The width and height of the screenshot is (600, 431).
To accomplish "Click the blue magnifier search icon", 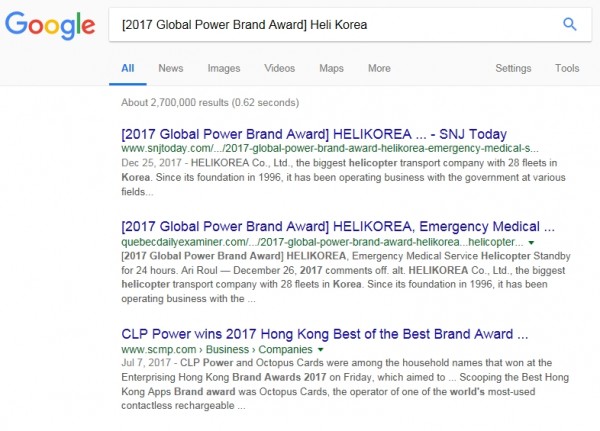I will (569, 24).
